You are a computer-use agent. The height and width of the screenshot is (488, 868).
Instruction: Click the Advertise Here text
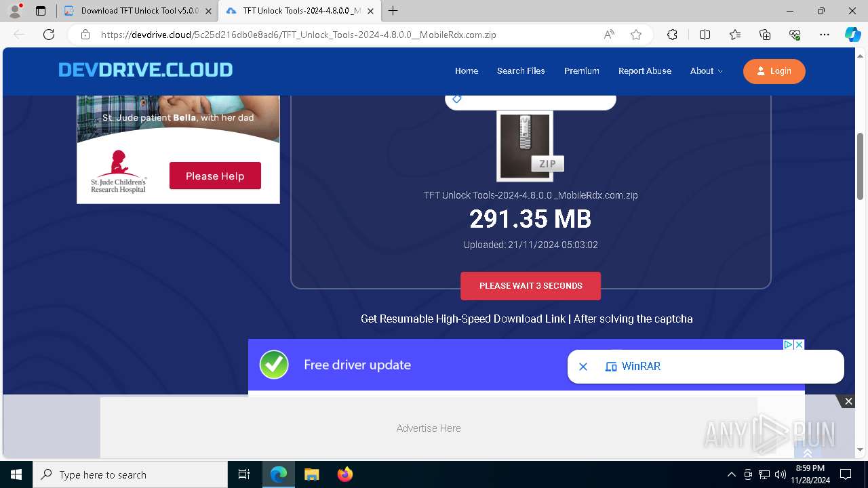point(429,428)
